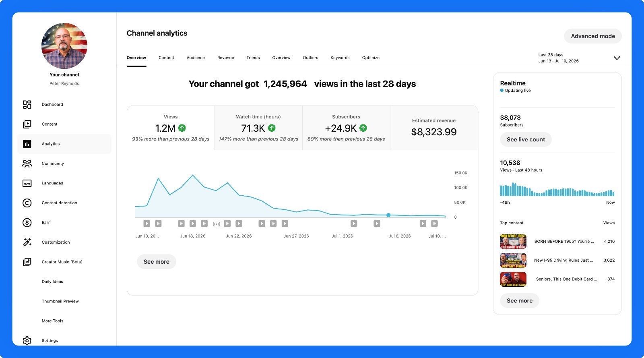Click the 1,245,964 views headline number
This screenshot has width=644, height=358.
[285, 84]
